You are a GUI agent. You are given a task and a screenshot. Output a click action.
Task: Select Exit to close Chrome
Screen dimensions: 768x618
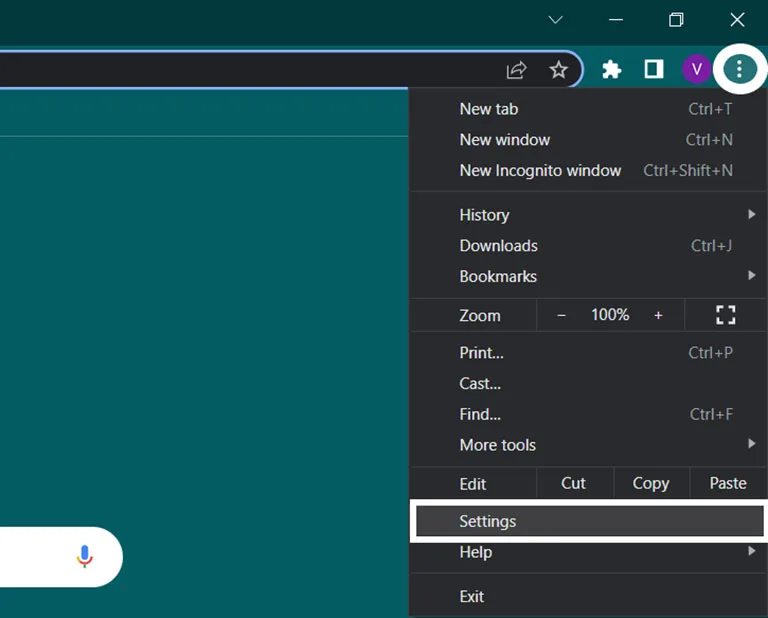(588, 596)
